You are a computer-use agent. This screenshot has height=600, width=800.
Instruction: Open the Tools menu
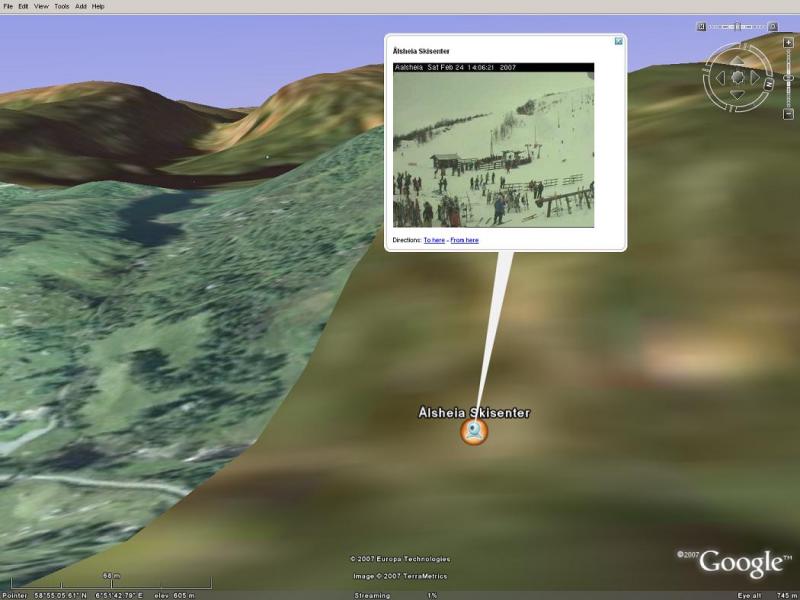pos(62,6)
